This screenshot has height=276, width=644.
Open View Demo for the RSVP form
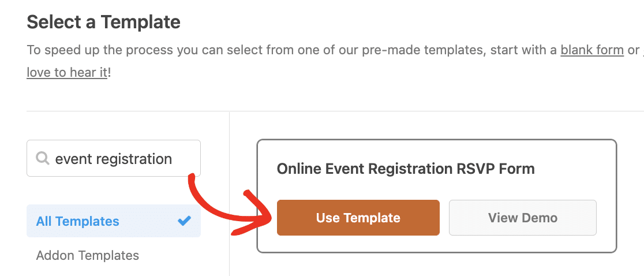(522, 218)
